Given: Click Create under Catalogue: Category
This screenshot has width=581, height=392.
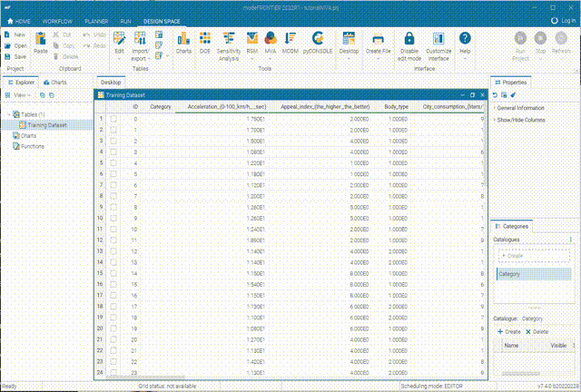Looking at the screenshot, I should tap(508, 331).
